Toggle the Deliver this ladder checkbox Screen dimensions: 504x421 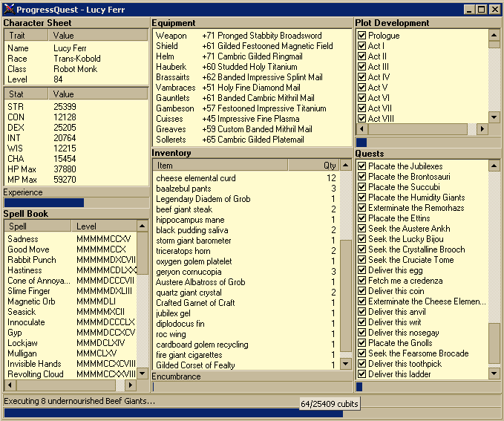pos(362,374)
